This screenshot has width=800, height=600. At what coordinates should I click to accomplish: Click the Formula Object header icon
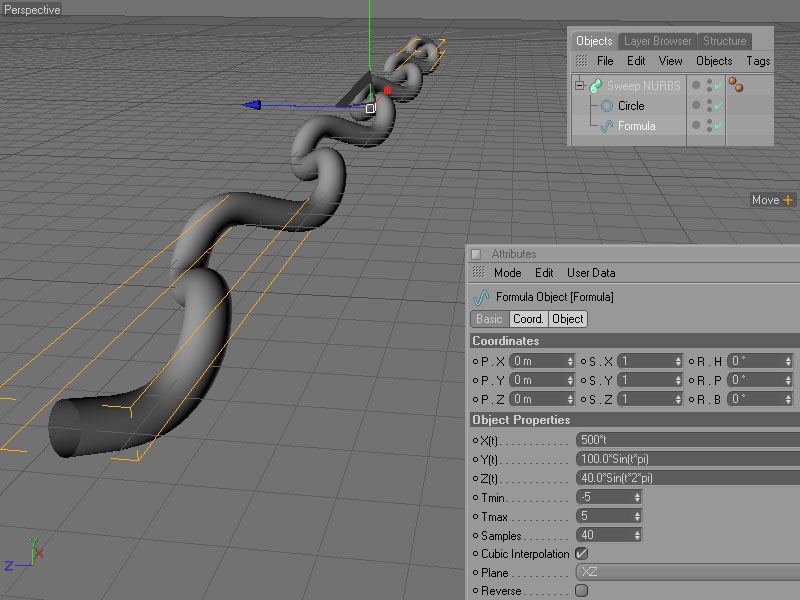coord(482,297)
